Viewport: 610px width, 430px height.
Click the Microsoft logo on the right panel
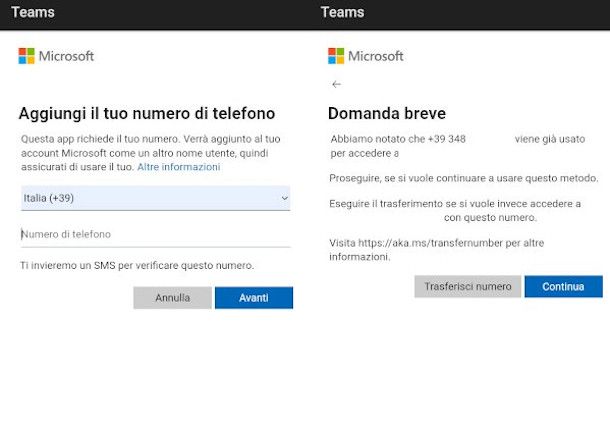coord(366,56)
